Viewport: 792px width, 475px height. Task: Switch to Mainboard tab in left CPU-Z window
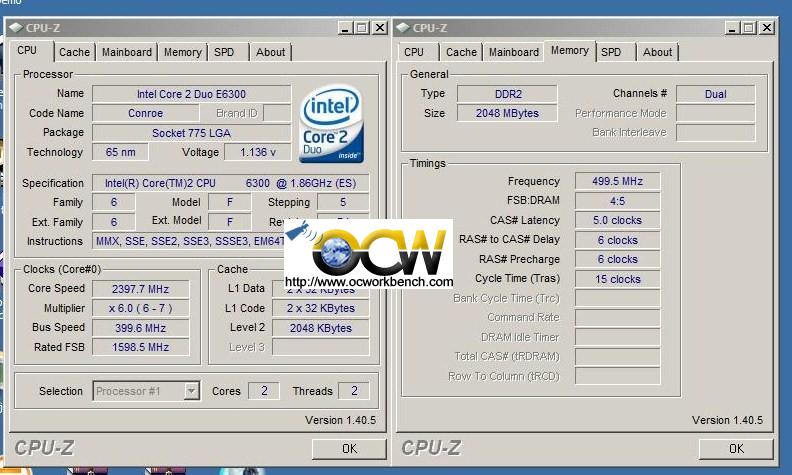pos(127,52)
